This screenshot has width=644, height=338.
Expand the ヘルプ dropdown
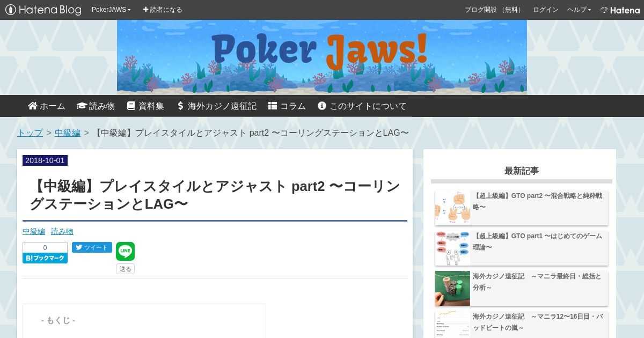579,10
